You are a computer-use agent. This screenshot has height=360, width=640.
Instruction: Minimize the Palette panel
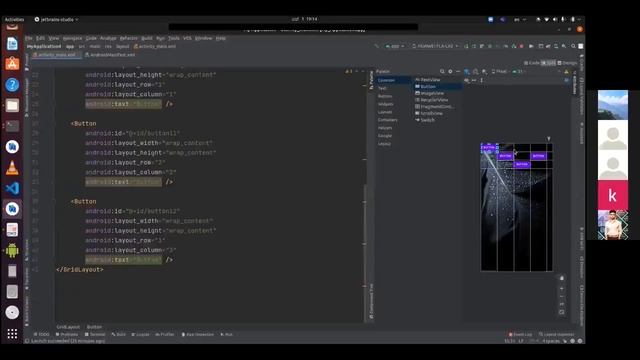click(x=458, y=71)
